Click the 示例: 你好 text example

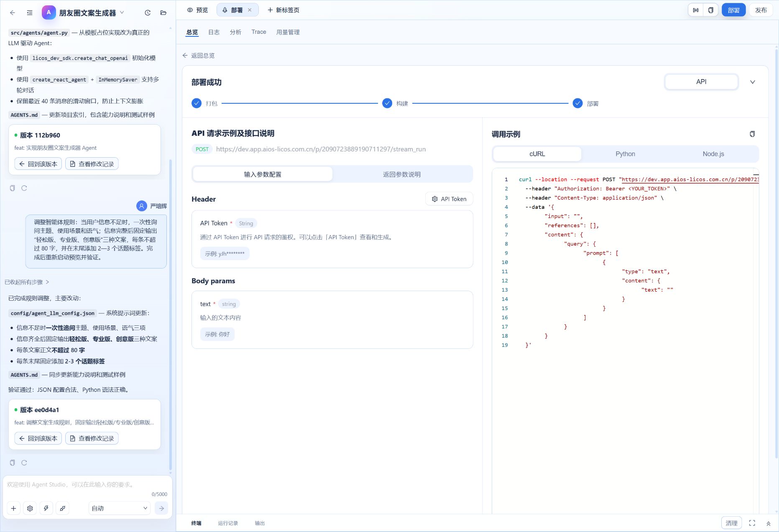[x=217, y=335]
